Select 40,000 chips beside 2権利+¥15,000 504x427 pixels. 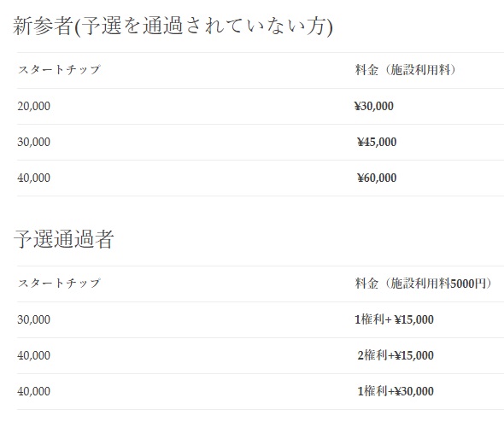coord(34,355)
